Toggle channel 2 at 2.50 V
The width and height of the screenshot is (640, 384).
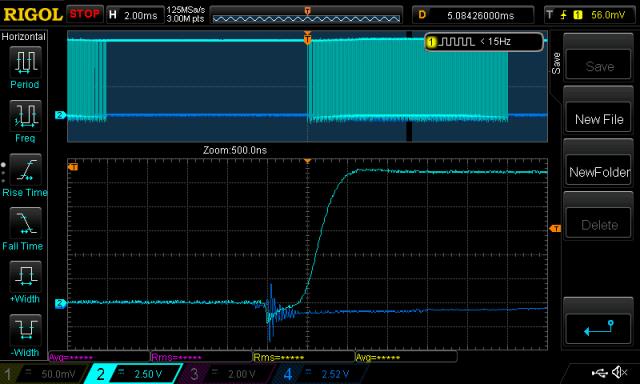point(133,374)
